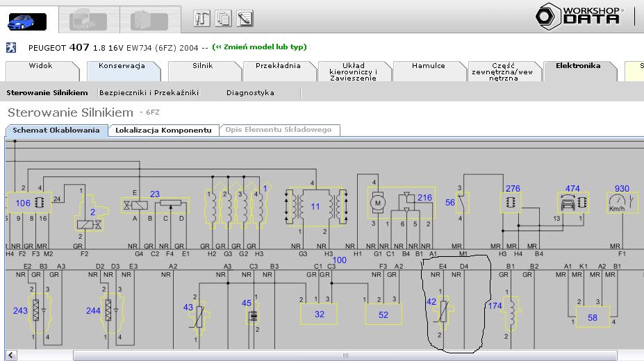Click Zmień model lub typ link

(260, 47)
